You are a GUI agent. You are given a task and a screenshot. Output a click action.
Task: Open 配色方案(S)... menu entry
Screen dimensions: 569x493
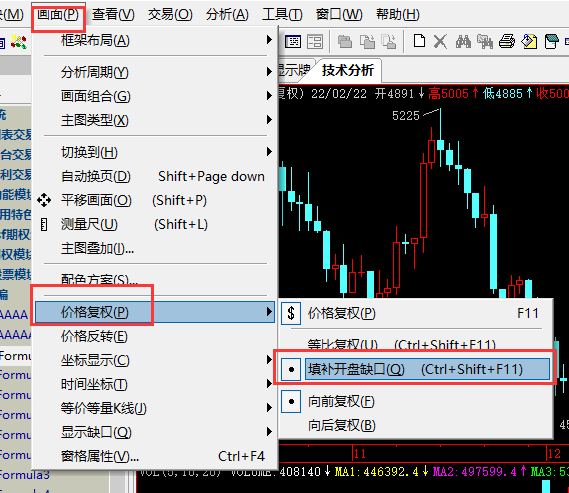pyautogui.click(x=155, y=279)
